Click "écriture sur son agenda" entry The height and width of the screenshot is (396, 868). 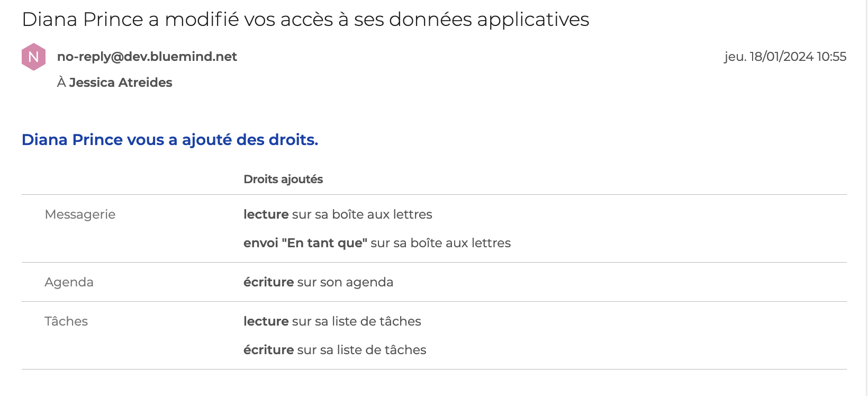coord(318,282)
